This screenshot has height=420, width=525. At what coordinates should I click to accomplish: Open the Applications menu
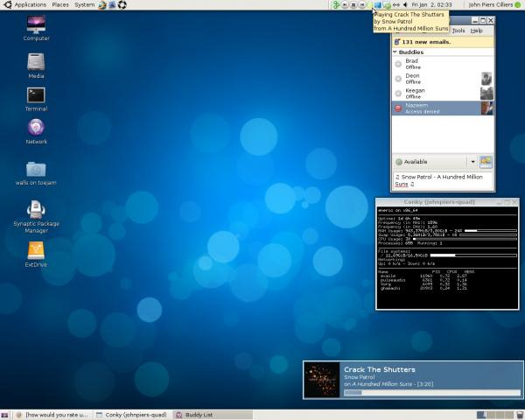point(30,5)
